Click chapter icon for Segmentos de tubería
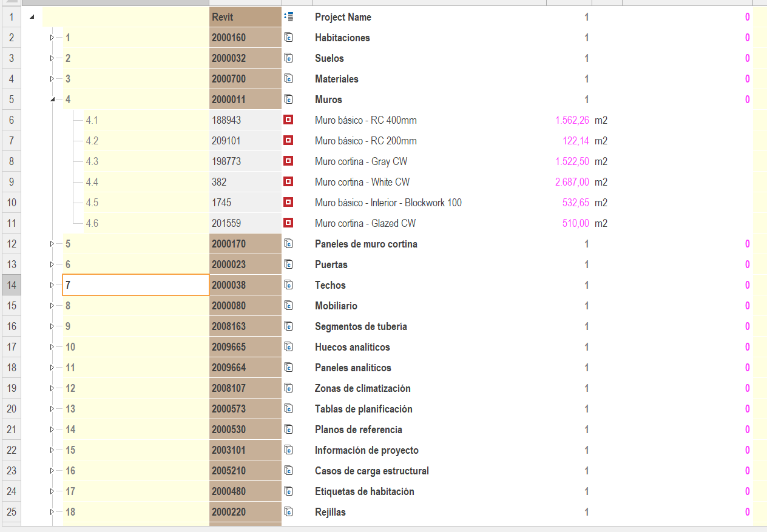This screenshot has width=767, height=532. tap(288, 326)
